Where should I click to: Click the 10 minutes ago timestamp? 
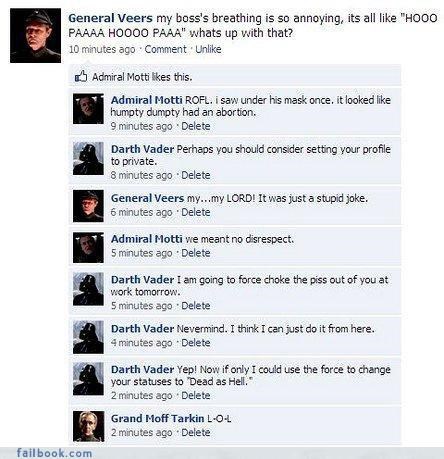click(x=102, y=49)
